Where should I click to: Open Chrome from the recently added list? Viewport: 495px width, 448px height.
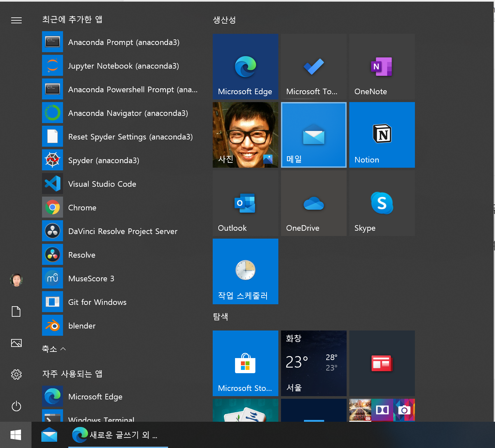pos(121,207)
